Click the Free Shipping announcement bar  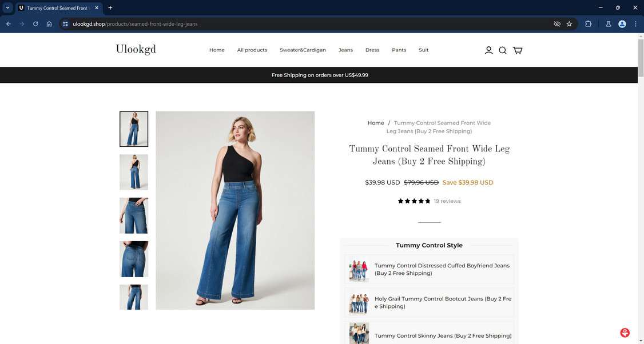pyautogui.click(x=319, y=75)
